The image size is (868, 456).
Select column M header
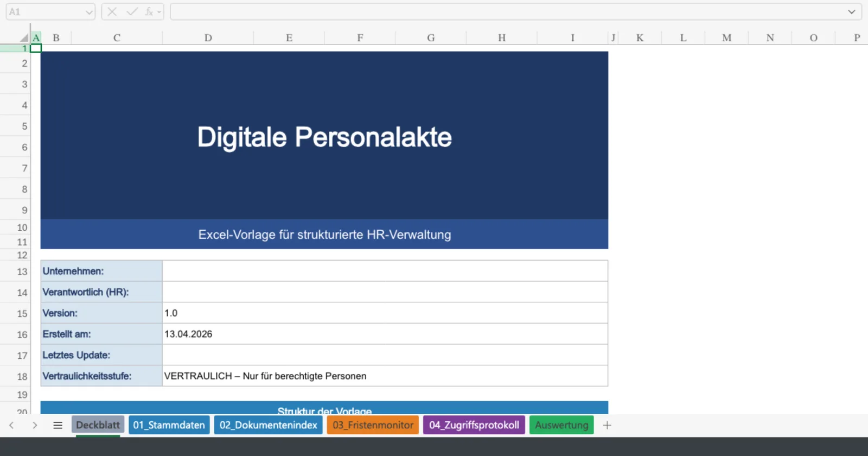(x=726, y=37)
